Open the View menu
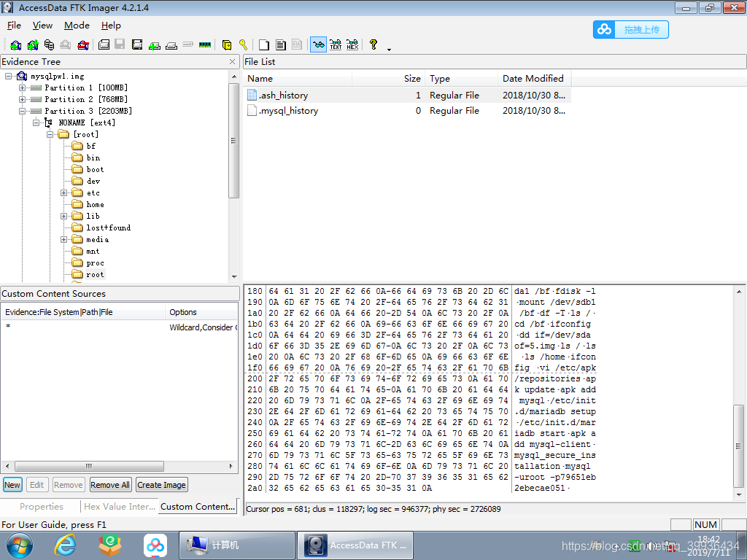 (x=42, y=26)
